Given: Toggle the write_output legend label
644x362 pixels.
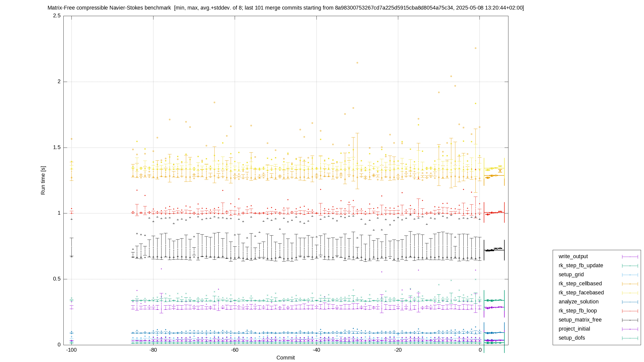Looking at the screenshot, I should (x=573, y=256).
